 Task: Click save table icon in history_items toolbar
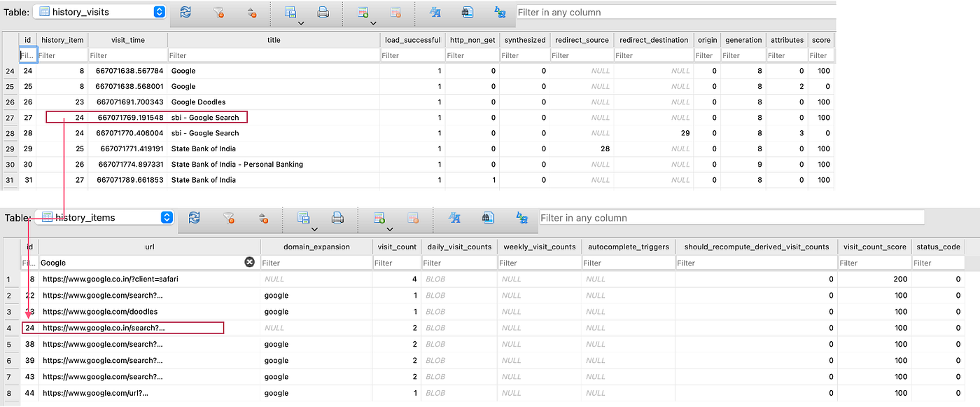tap(304, 217)
